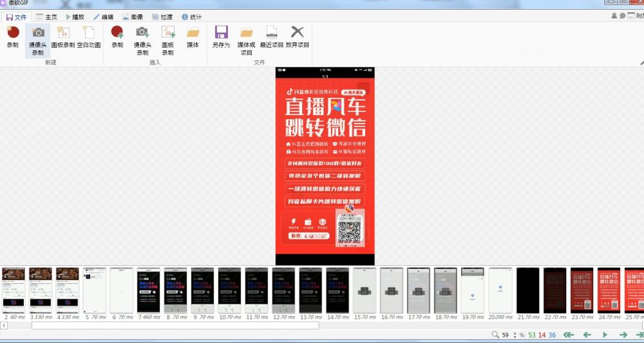The height and width of the screenshot is (343, 644).
Task: Select the black frame 21 thumbnail
Action: (x=528, y=291)
